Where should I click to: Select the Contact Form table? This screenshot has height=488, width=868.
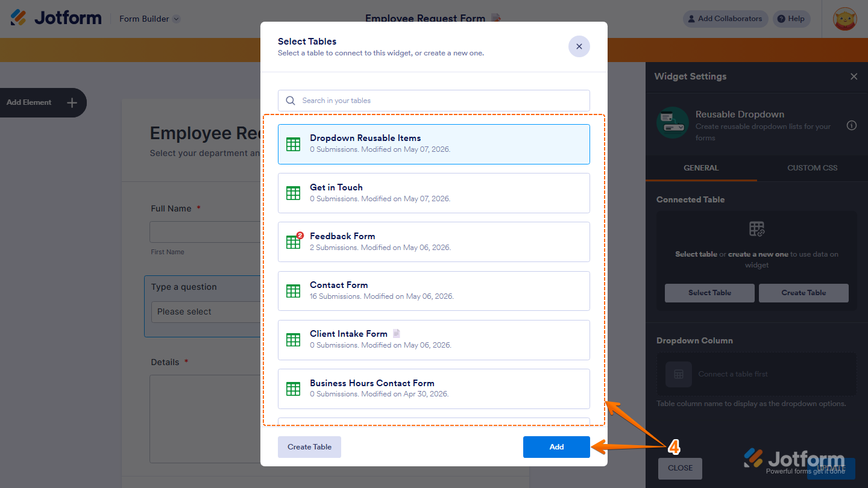(433, 290)
